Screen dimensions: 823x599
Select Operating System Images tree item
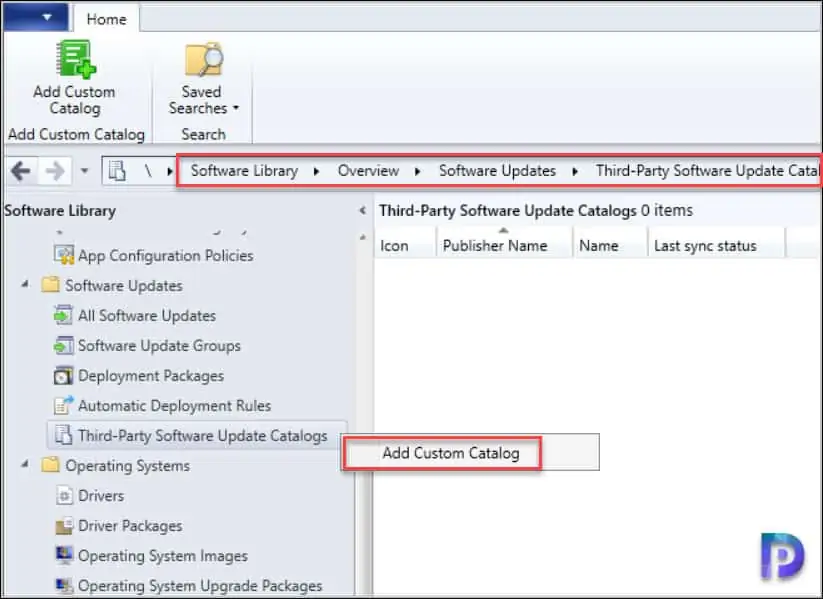(x=163, y=555)
